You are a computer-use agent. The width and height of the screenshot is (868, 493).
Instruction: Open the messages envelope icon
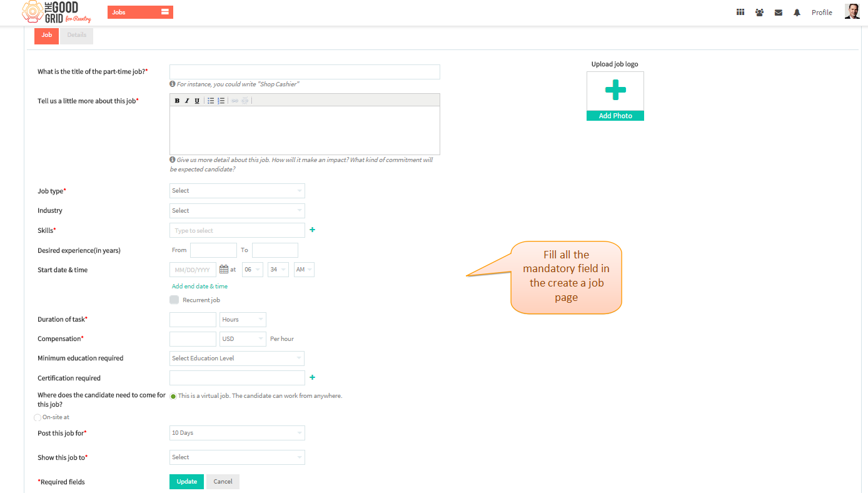[778, 13]
